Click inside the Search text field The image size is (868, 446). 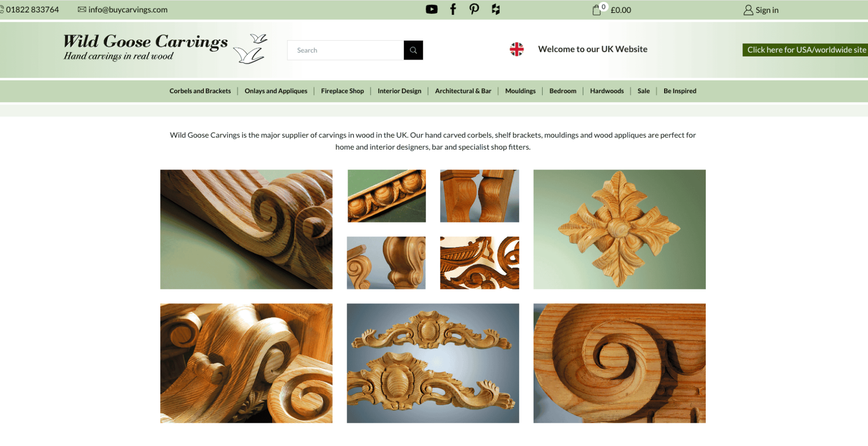coord(345,50)
